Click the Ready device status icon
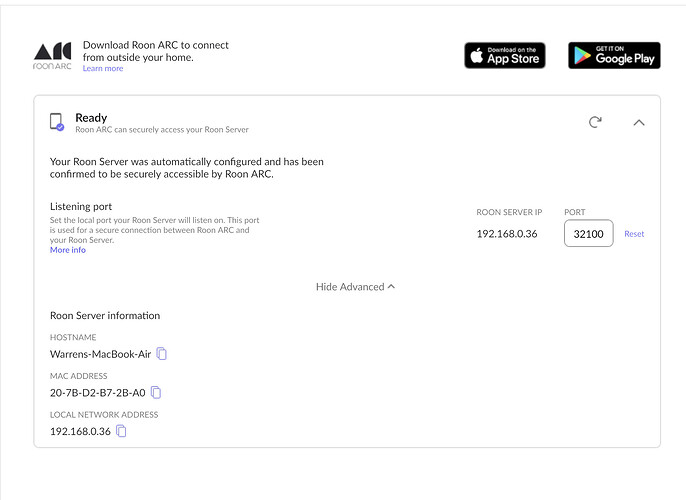Viewport: 686px width, 500px height. 57,122
